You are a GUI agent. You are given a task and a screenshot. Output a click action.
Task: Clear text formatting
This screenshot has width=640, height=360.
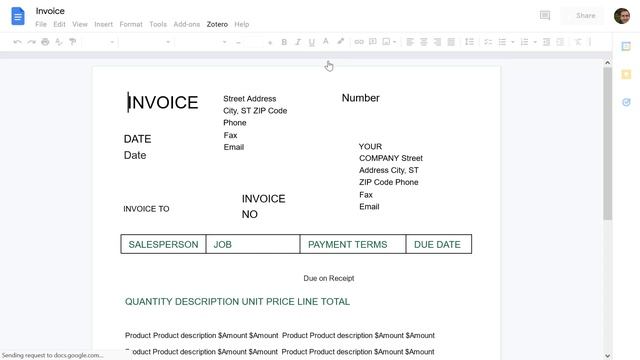click(578, 42)
